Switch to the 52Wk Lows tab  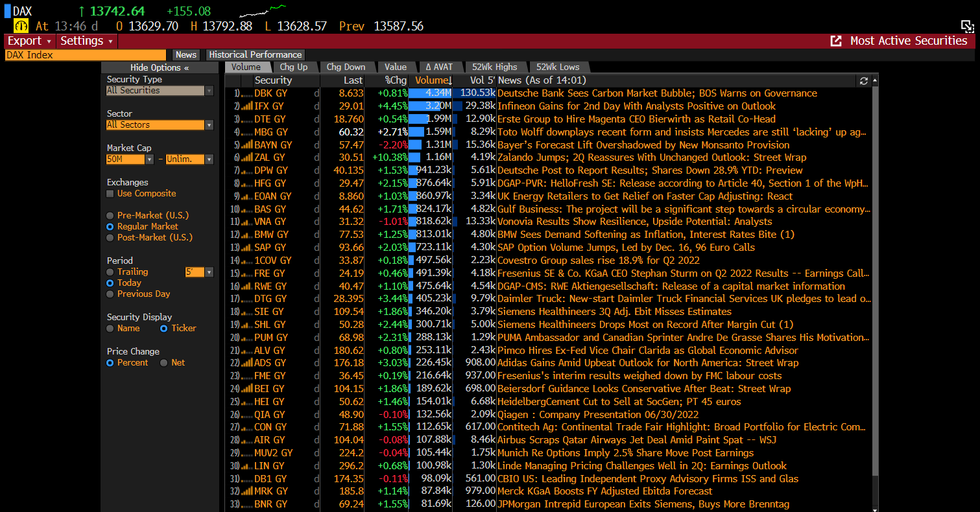[558, 67]
